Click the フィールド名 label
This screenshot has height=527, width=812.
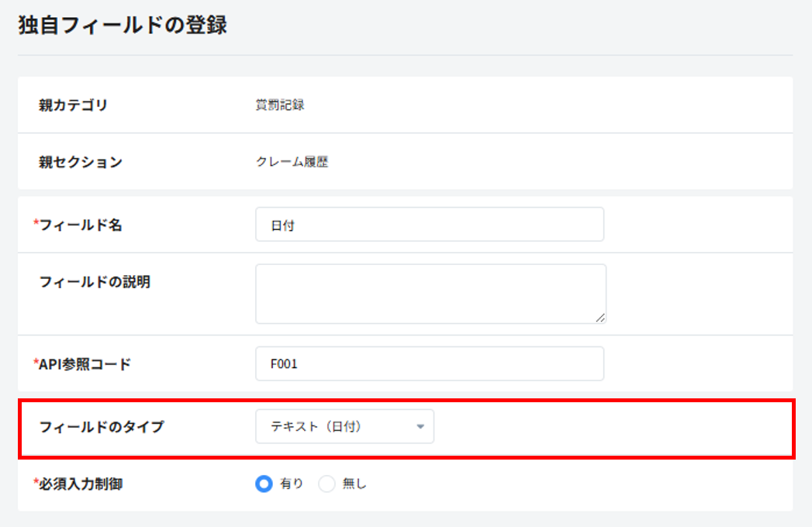click(80, 226)
